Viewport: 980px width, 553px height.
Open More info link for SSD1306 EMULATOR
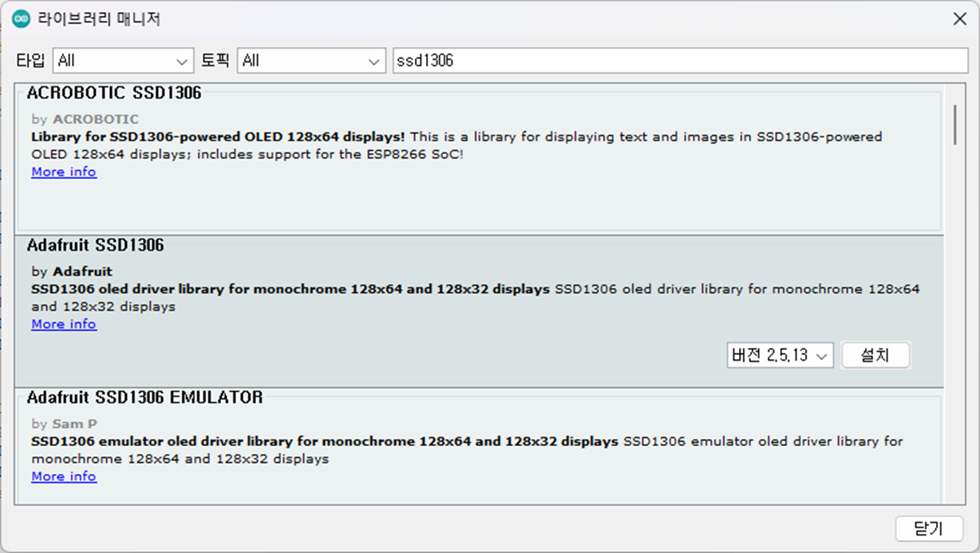click(x=64, y=476)
